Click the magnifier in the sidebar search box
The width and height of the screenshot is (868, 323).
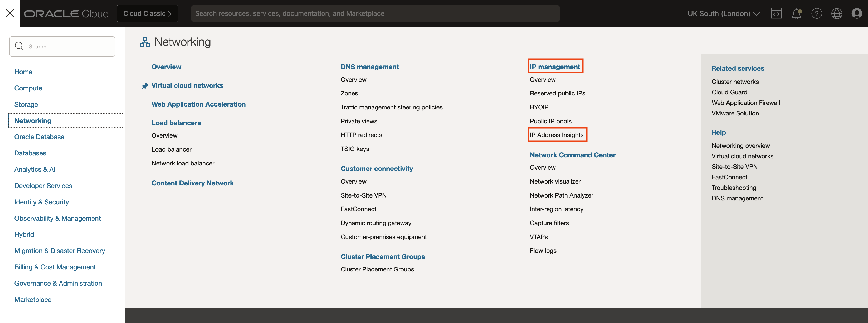pos(19,46)
